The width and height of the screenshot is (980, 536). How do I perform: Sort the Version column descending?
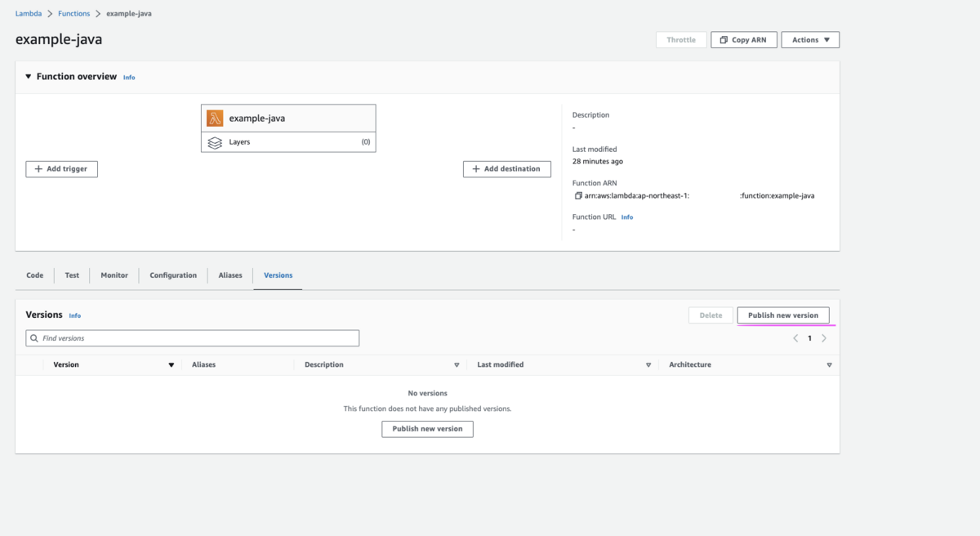click(171, 365)
